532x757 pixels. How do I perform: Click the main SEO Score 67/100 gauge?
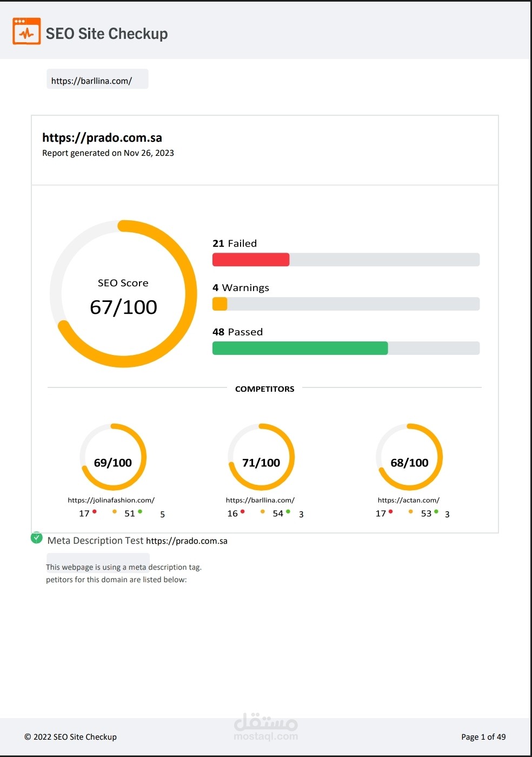coord(123,294)
